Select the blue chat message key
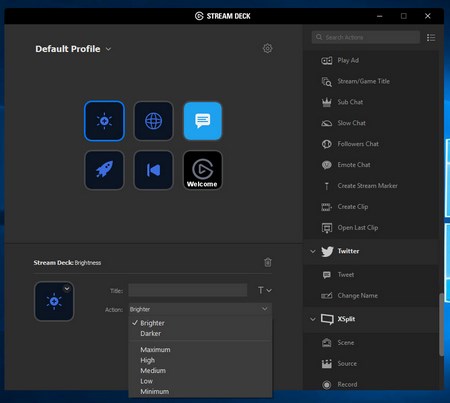This screenshot has width=450, height=403. click(203, 121)
